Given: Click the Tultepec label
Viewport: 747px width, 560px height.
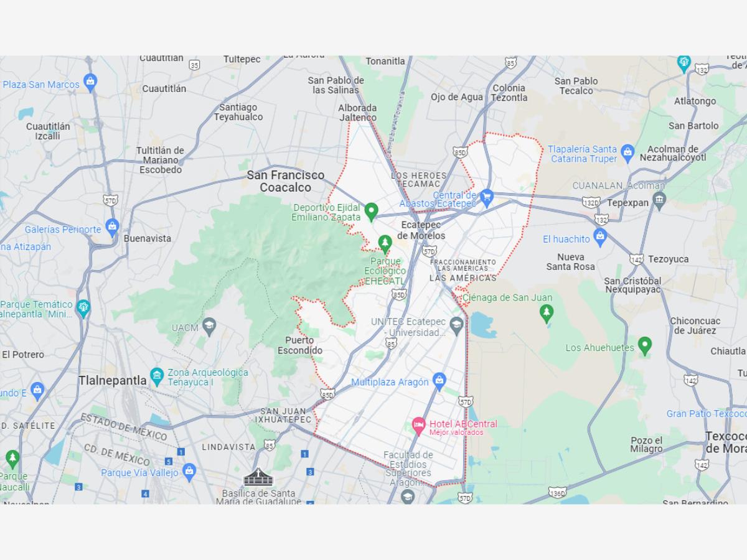Looking at the screenshot, I should coord(242,60).
